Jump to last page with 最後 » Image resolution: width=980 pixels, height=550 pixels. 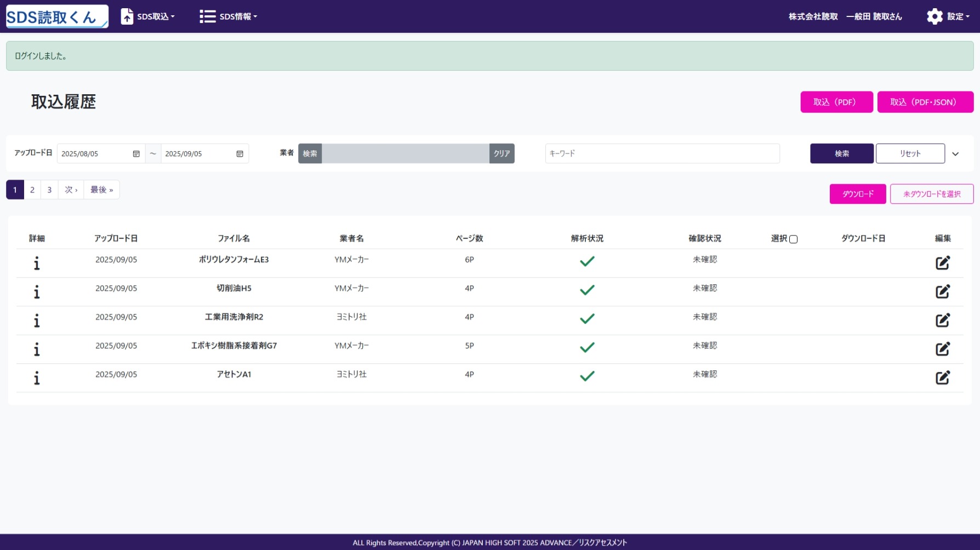click(101, 190)
